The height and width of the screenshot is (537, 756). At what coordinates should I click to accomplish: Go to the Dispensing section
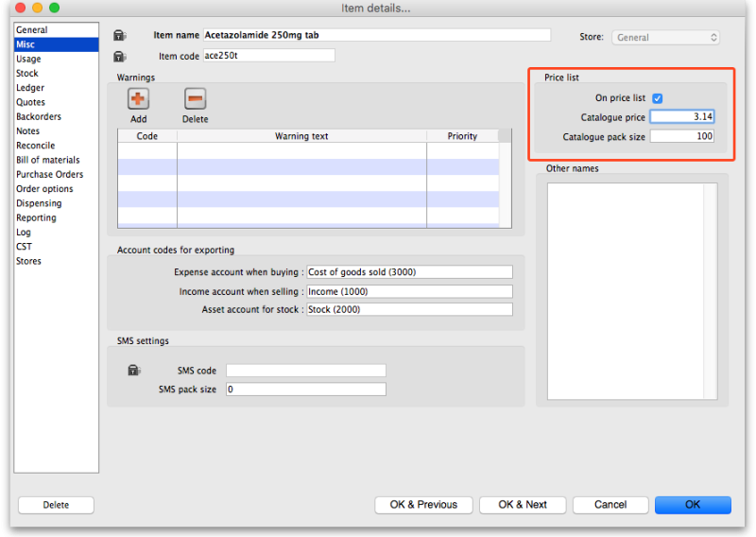(39, 203)
